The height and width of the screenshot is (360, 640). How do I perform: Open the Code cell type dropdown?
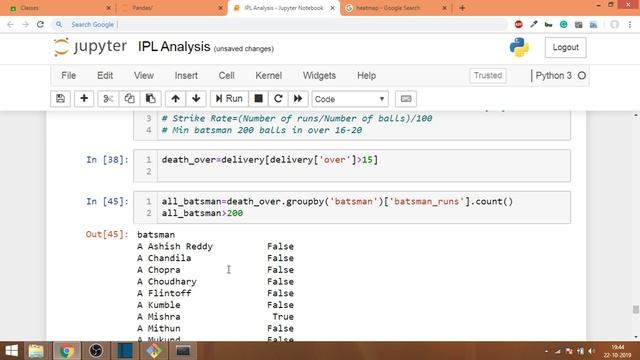(350, 99)
